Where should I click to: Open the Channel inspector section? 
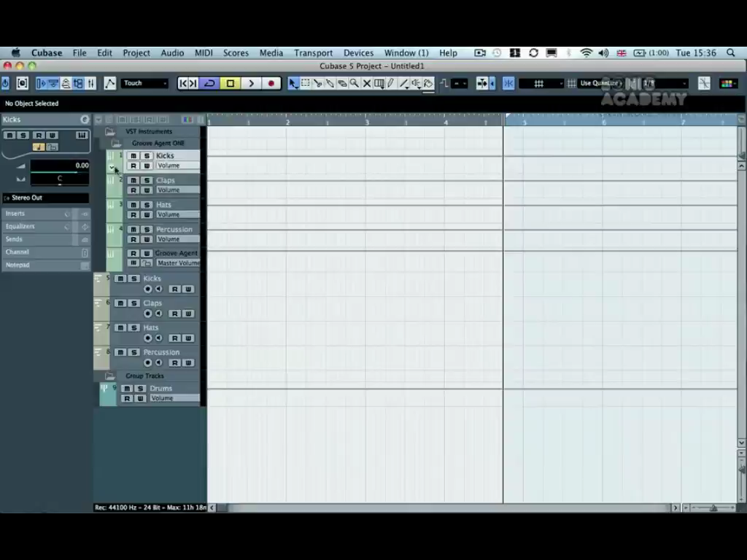(46, 252)
